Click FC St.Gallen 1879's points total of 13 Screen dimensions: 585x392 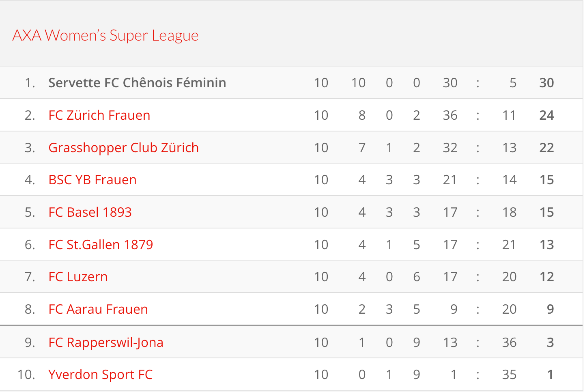click(546, 245)
